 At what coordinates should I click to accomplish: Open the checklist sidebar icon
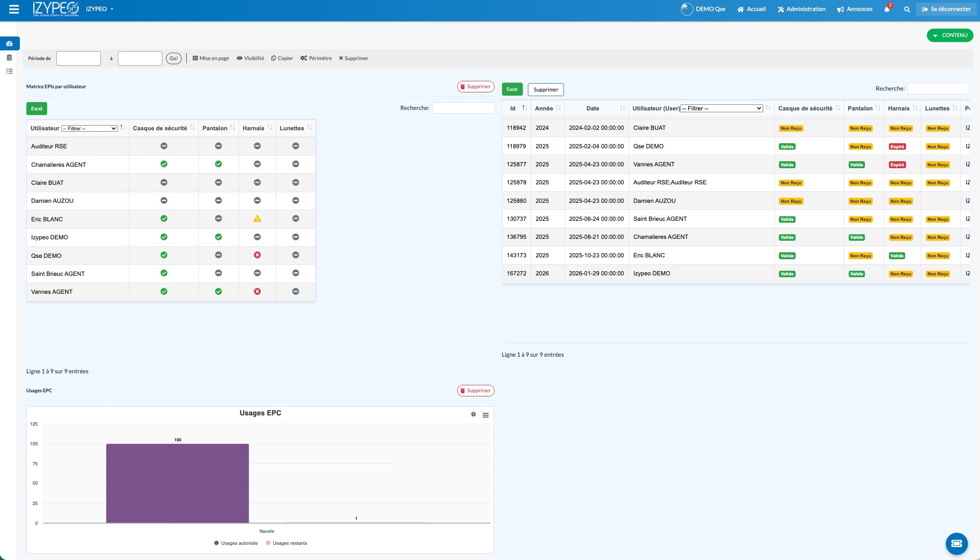tap(9, 71)
